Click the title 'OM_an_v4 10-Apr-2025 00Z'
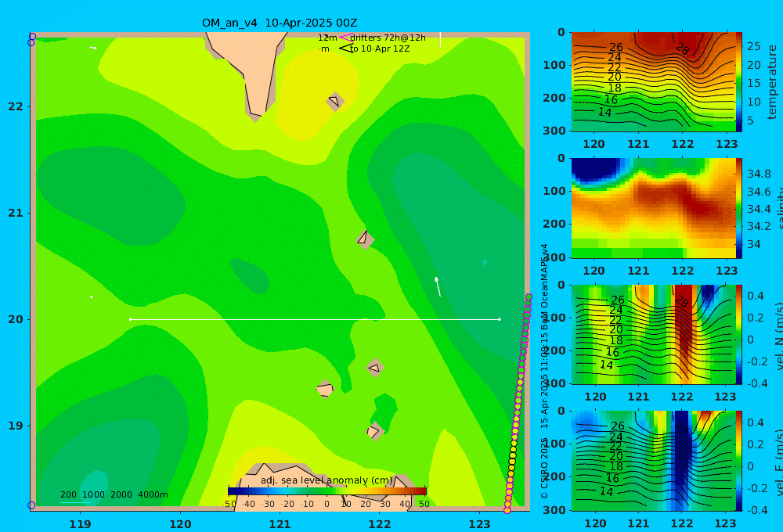Screen dimensions: 783x532 tap(280, 23)
